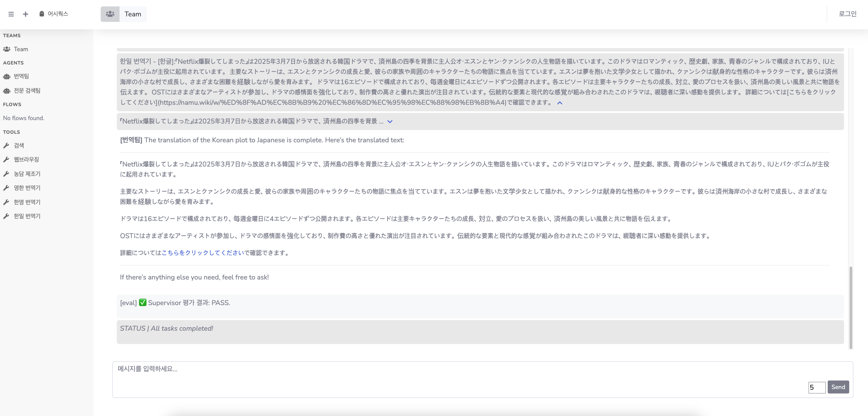Click wrench icon beside 한영 번역기 tool
This screenshot has width=868, height=416.
click(x=6, y=202)
